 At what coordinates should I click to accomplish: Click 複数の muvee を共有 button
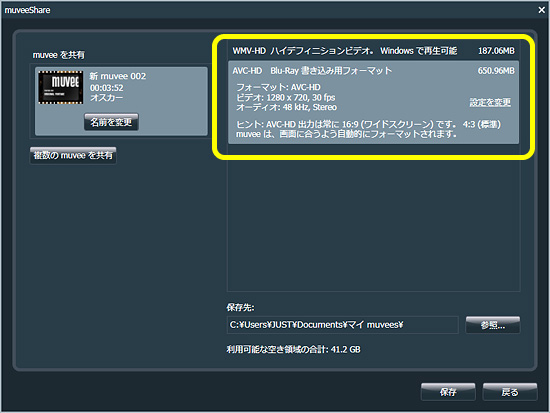coord(73,155)
